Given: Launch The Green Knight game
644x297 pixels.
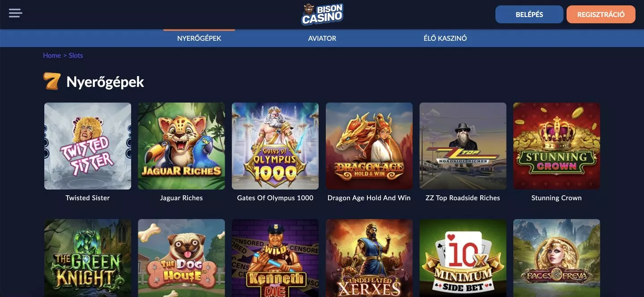Looking at the screenshot, I should (88, 258).
